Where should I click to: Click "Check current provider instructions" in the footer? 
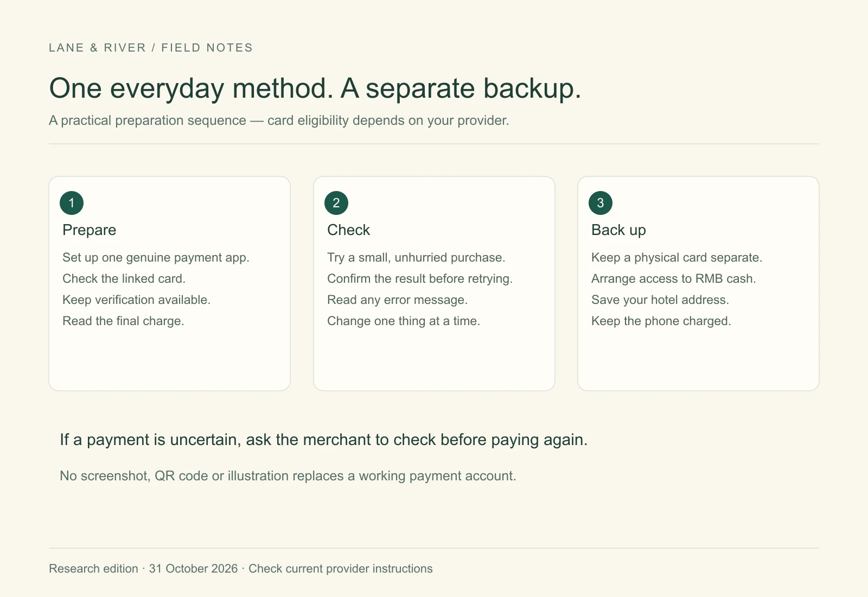pyautogui.click(x=341, y=569)
